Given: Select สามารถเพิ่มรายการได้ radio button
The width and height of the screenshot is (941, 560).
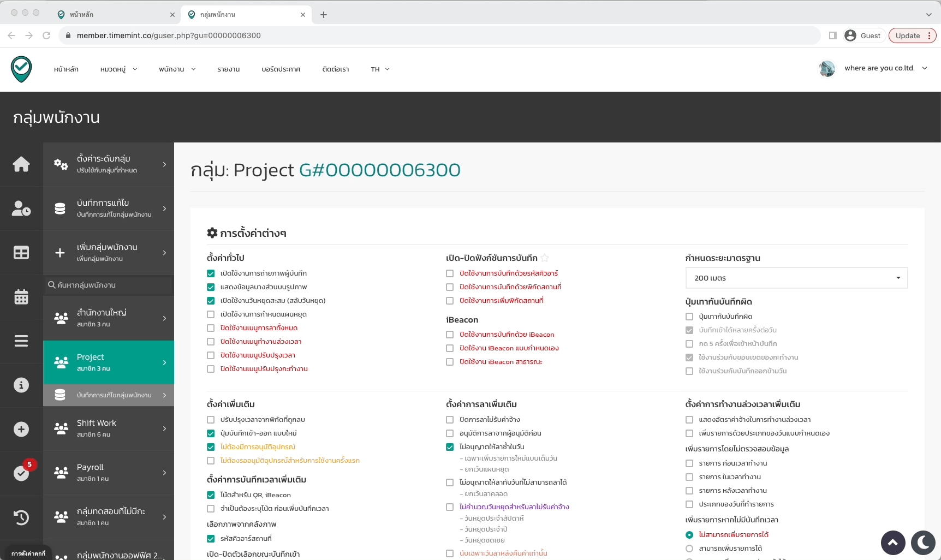Looking at the screenshot, I should pyautogui.click(x=689, y=549).
